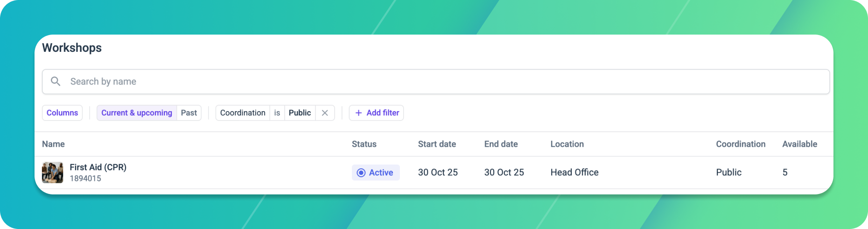Change the Coordination filter field
Image resolution: width=868 pixels, height=229 pixels.
[243, 113]
